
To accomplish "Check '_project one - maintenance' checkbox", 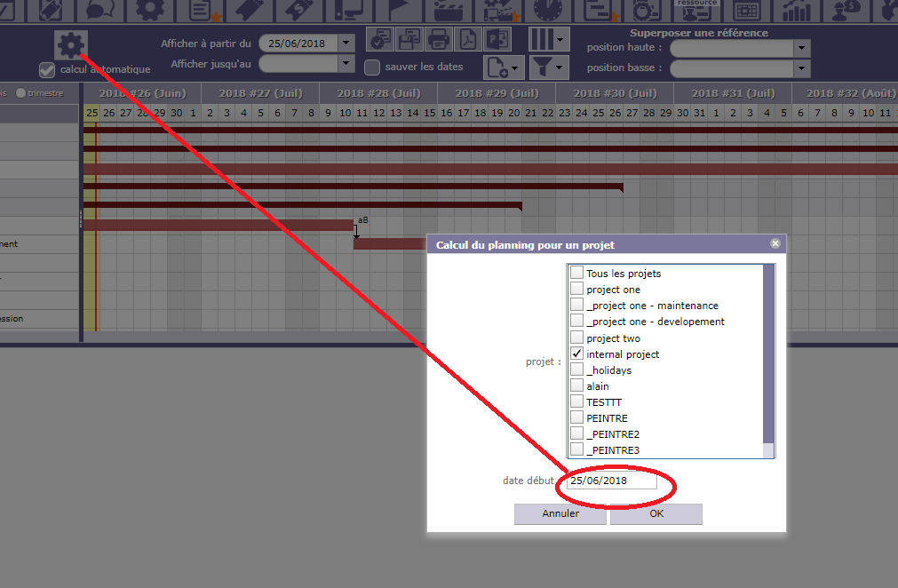I will pos(576,305).
